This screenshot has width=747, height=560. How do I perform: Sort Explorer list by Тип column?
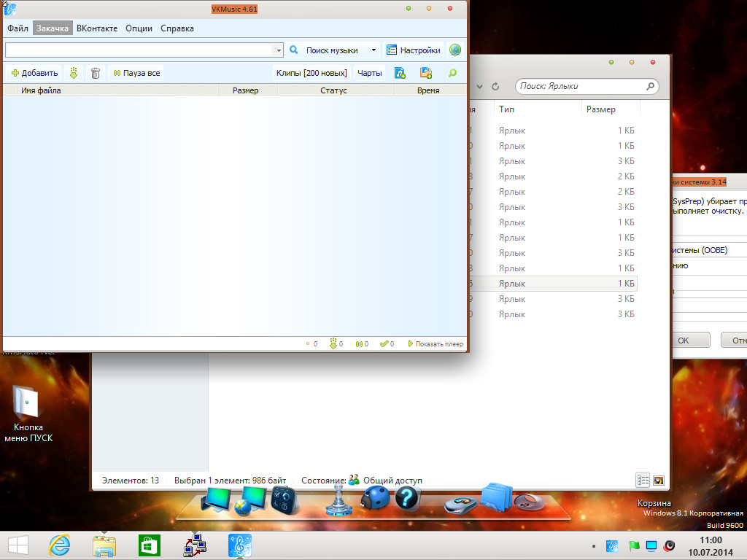coord(538,109)
